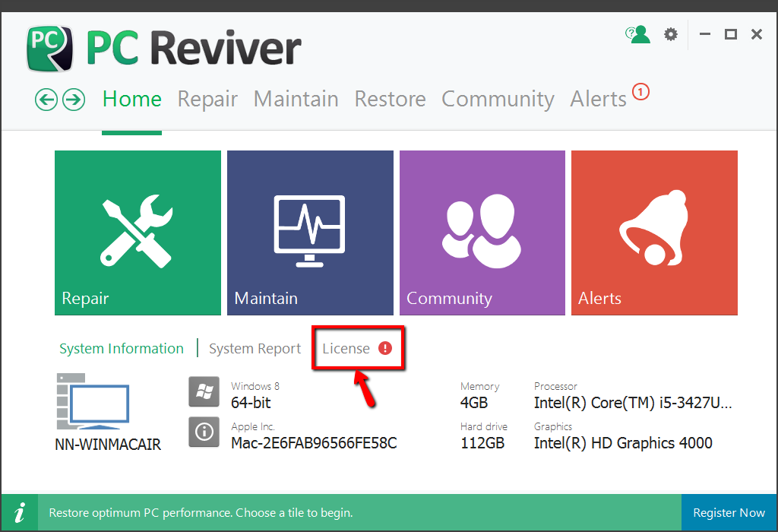This screenshot has height=532, width=778.
Task: Click the back navigation arrow
Action: click(47, 100)
